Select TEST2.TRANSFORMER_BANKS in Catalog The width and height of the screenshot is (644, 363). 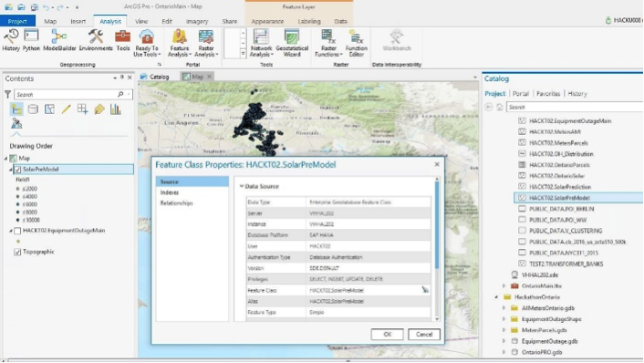click(566, 264)
